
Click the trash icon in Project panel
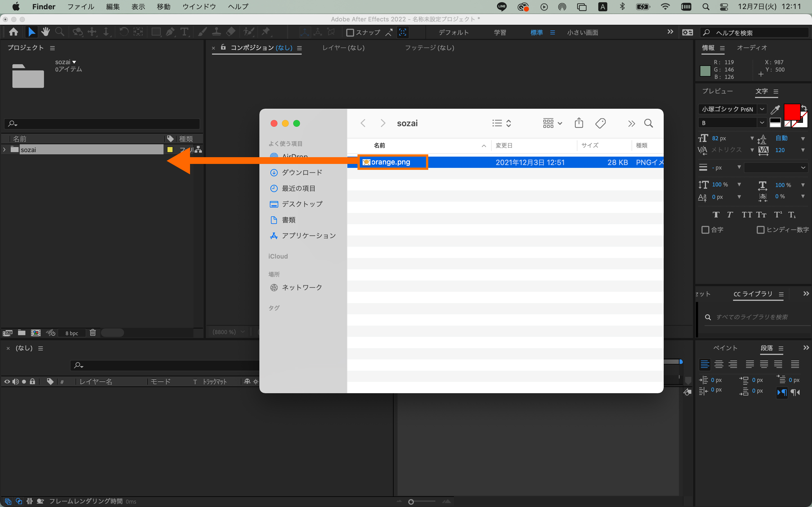point(92,333)
